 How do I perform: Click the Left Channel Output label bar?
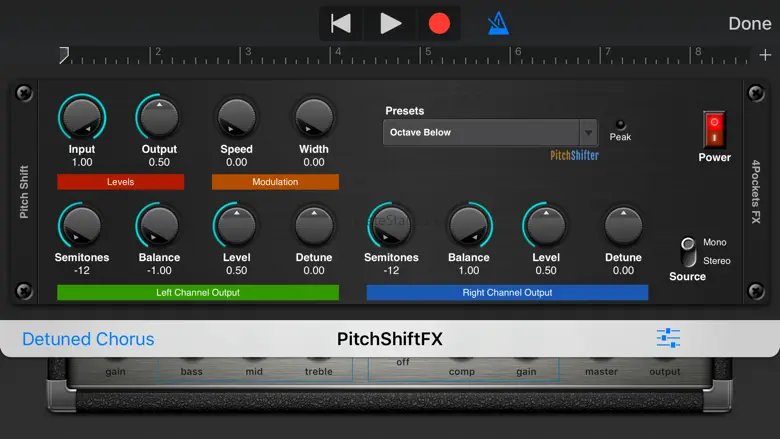tap(198, 292)
